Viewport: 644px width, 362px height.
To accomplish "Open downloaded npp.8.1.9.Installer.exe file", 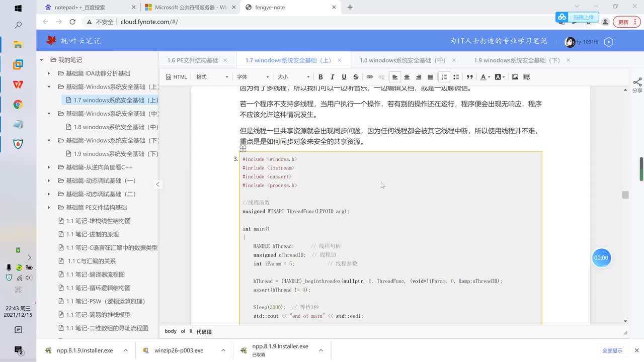I will (x=85, y=350).
